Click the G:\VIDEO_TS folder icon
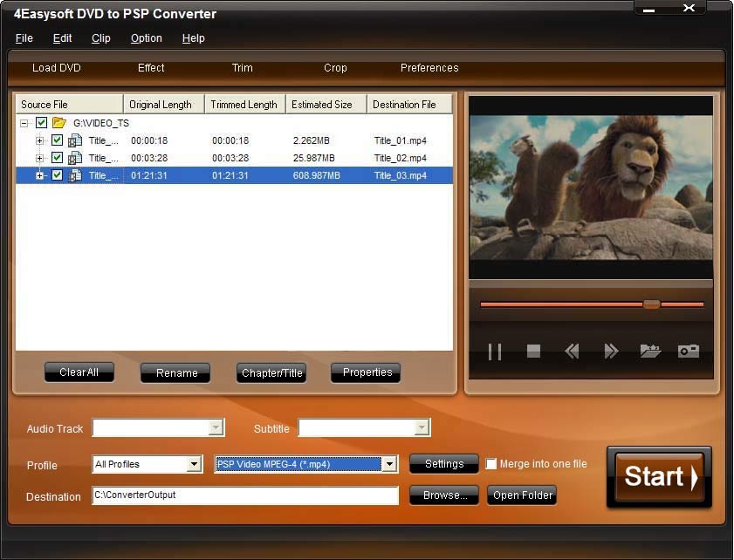734x560 pixels. [59, 123]
